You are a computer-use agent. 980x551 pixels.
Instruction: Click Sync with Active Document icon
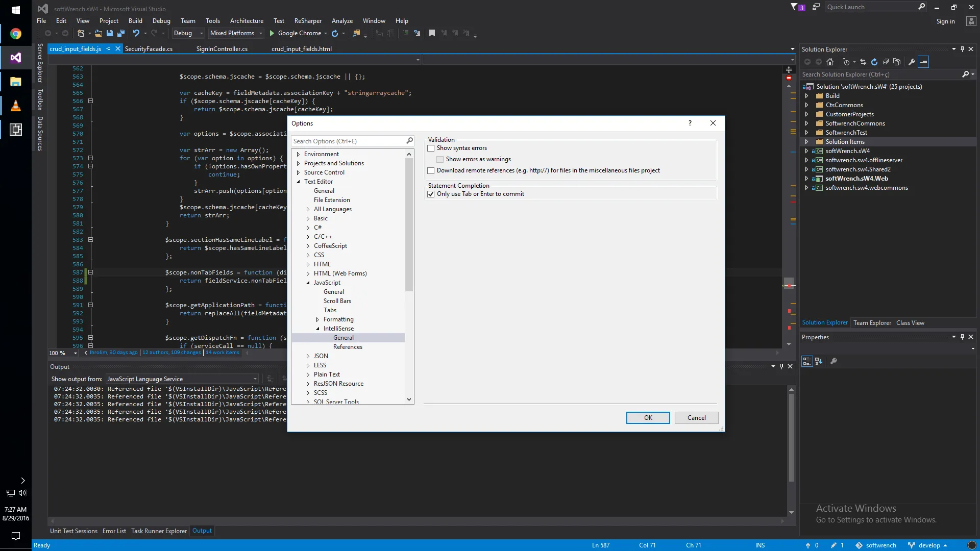pos(863,62)
